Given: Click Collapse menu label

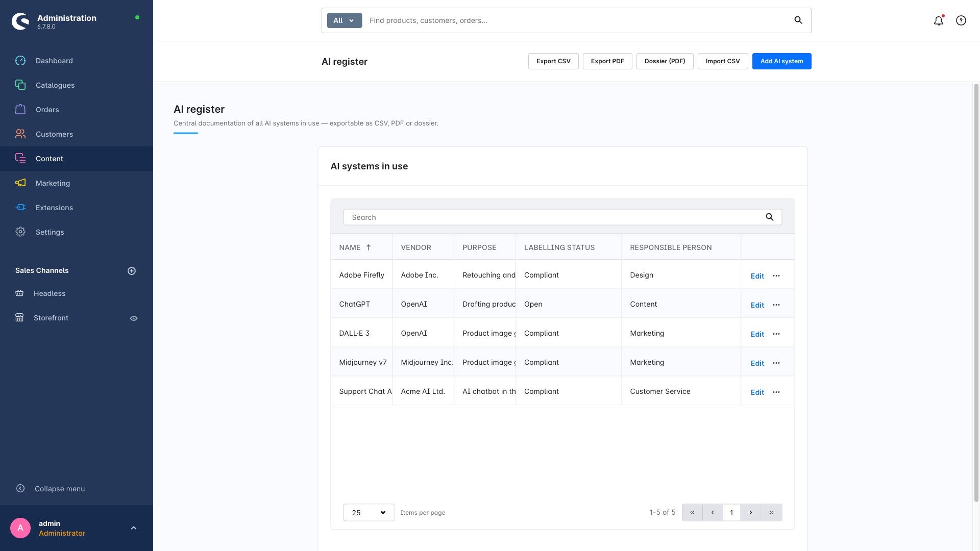Looking at the screenshot, I should click(60, 489).
